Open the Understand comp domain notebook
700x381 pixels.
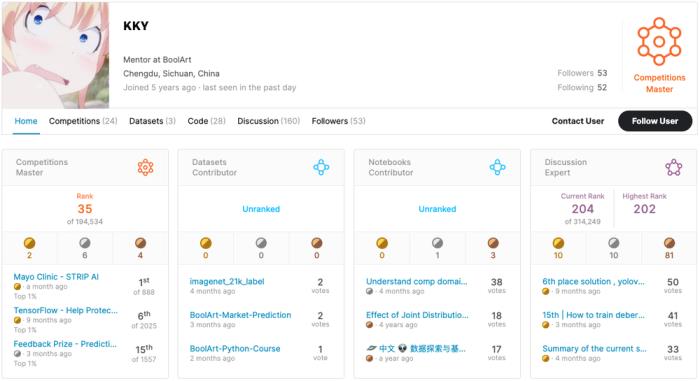point(417,281)
